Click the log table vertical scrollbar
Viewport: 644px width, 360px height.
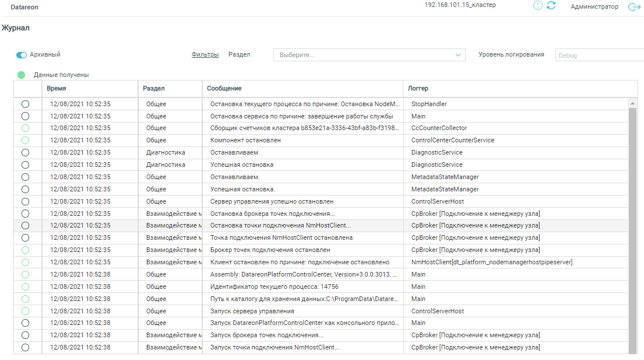632,233
